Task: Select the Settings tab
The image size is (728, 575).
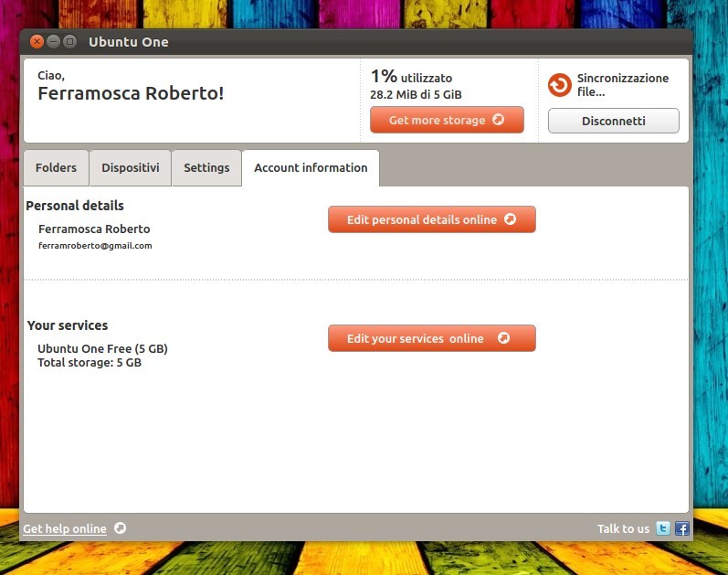Action: [x=206, y=168]
